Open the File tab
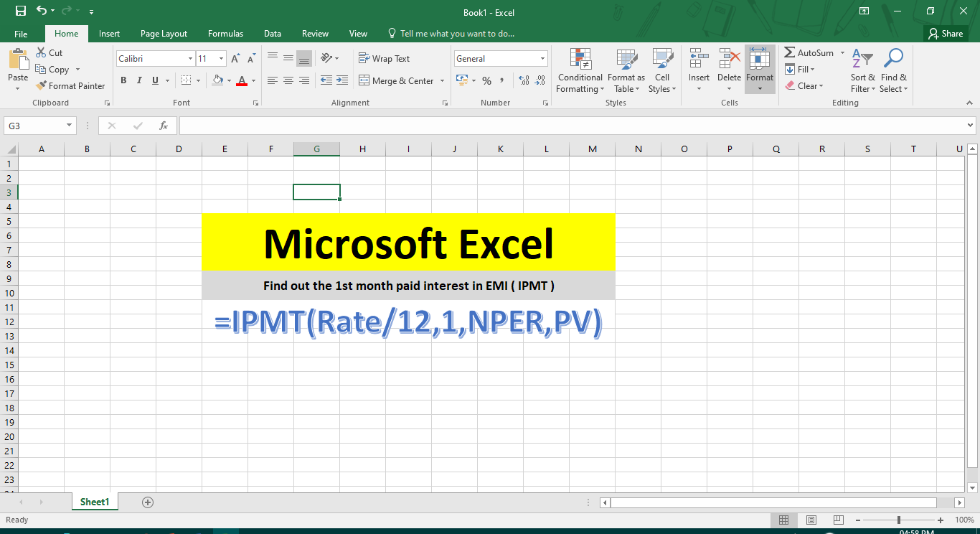The width and height of the screenshot is (980, 534). (x=21, y=34)
